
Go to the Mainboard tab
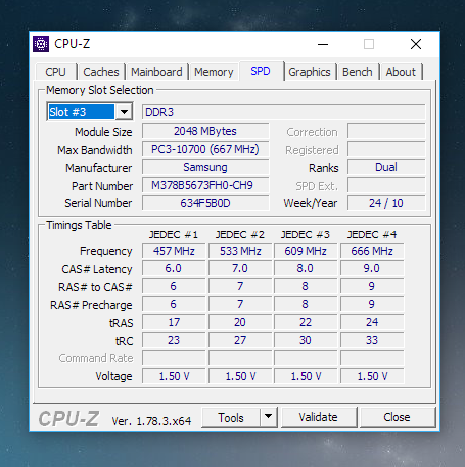tap(157, 72)
